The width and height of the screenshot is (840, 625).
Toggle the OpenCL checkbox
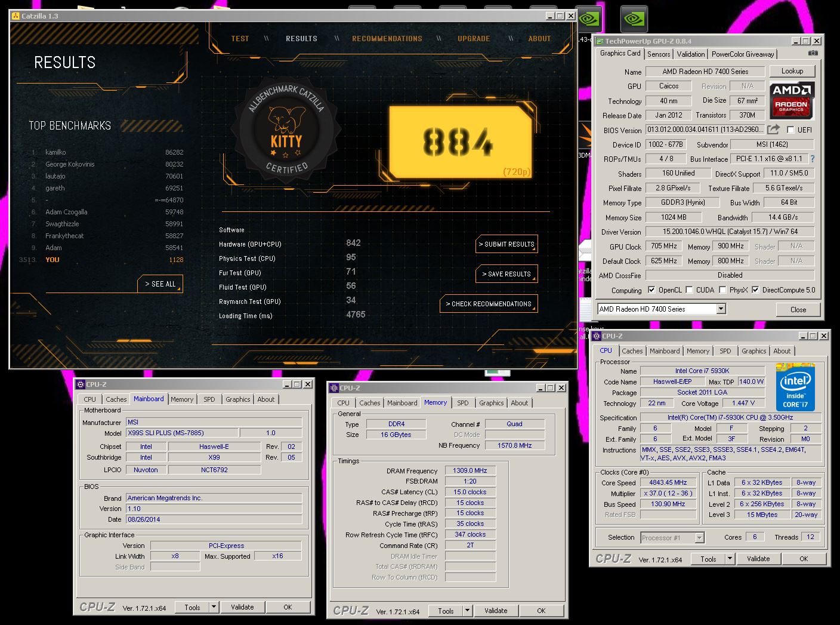[651, 290]
